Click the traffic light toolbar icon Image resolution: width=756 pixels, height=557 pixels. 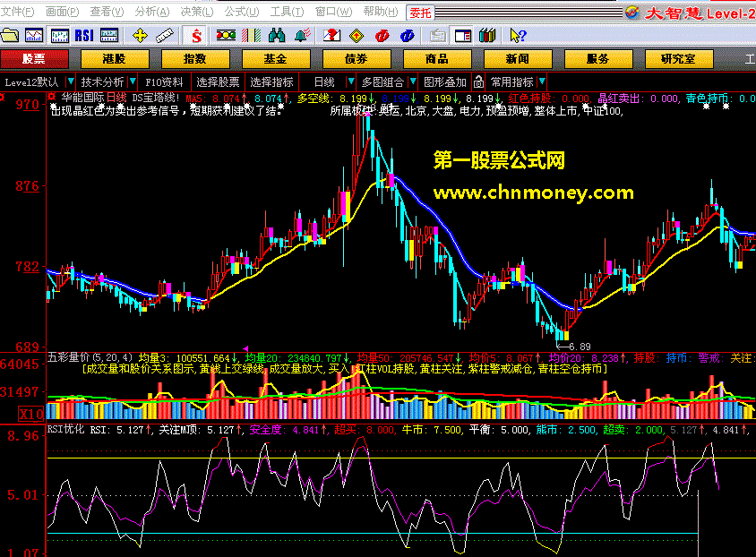click(226, 35)
